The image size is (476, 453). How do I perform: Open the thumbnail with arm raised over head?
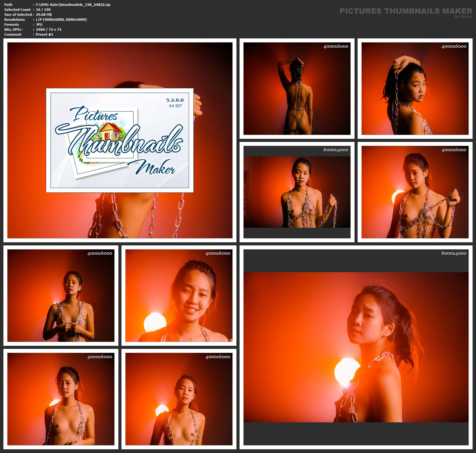pyautogui.click(x=415, y=89)
